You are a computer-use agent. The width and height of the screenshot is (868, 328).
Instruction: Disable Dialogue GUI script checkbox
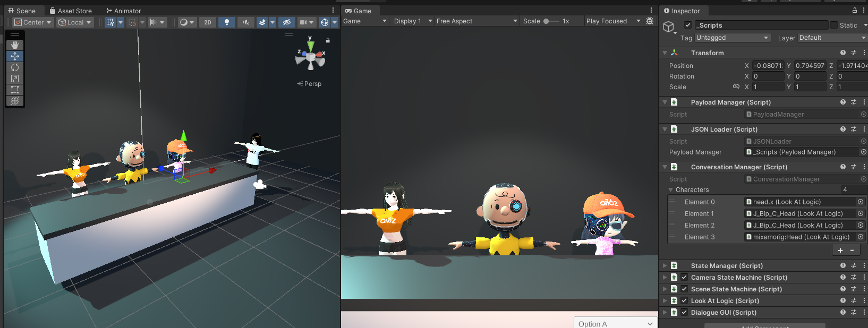pos(684,312)
